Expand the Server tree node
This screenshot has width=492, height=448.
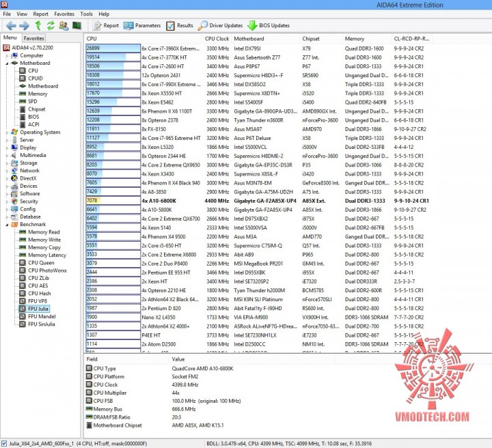7,140
